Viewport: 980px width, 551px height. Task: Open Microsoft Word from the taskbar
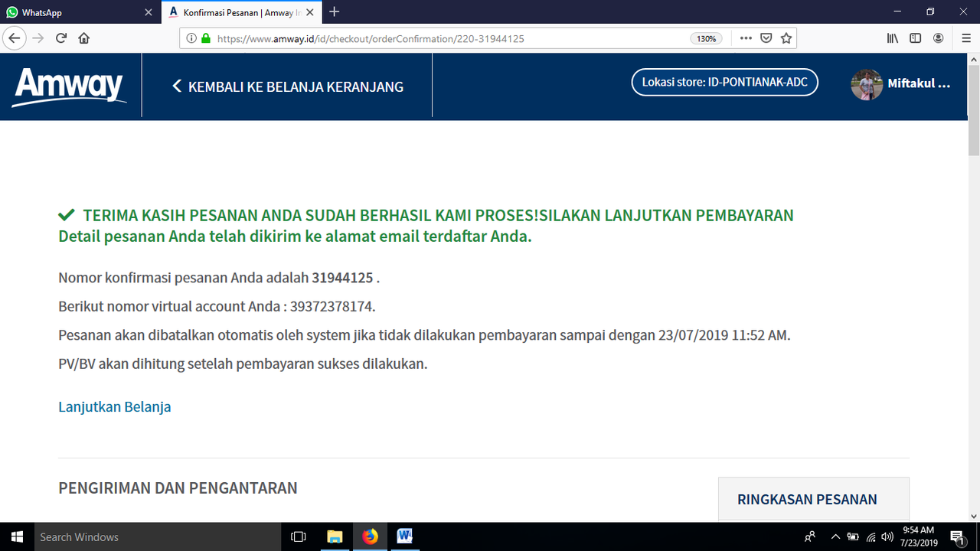pos(405,536)
